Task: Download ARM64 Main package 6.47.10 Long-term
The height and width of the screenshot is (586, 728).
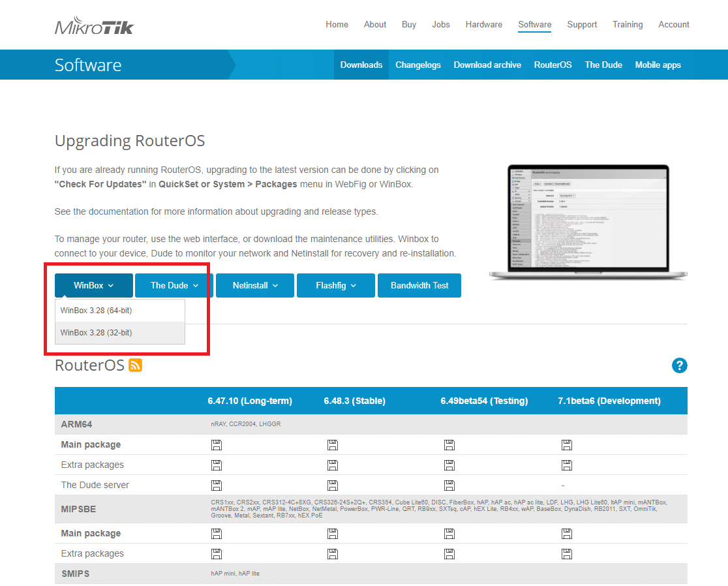Action: pyautogui.click(x=217, y=445)
